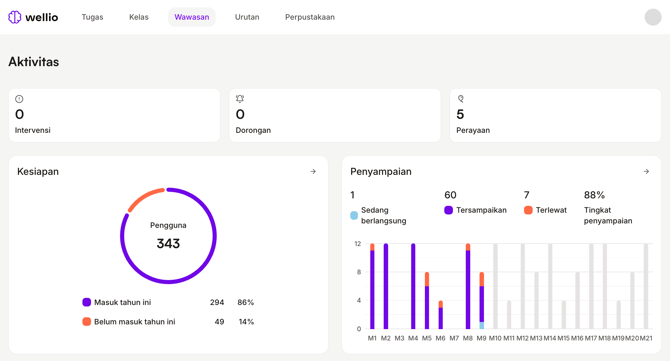Image resolution: width=670 pixels, height=361 pixels.
Task: Click the M3 axis label
Action: tap(399, 338)
